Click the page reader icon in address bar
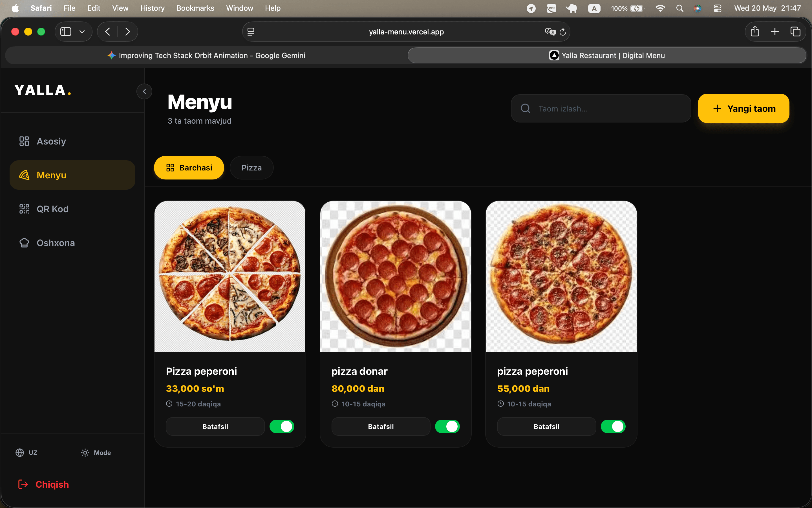The height and width of the screenshot is (508, 812). 251,32
